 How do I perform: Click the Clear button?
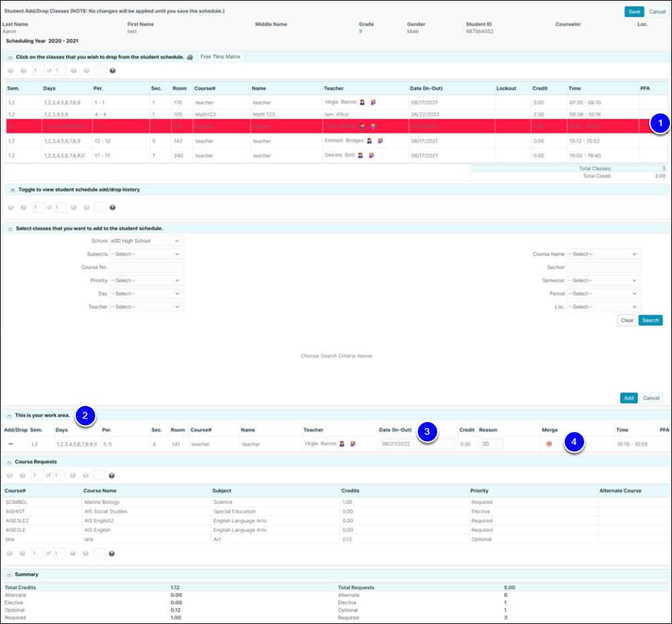pyautogui.click(x=627, y=320)
